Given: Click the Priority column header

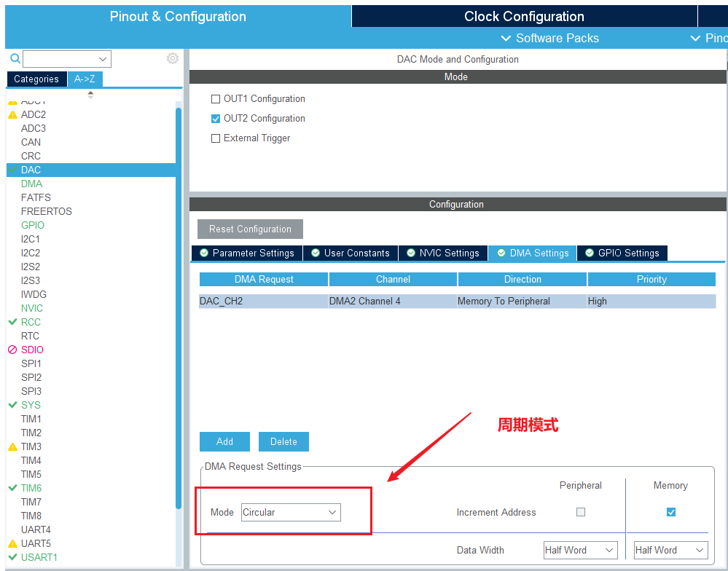Looking at the screenshot, I should (x=651, y=279).
